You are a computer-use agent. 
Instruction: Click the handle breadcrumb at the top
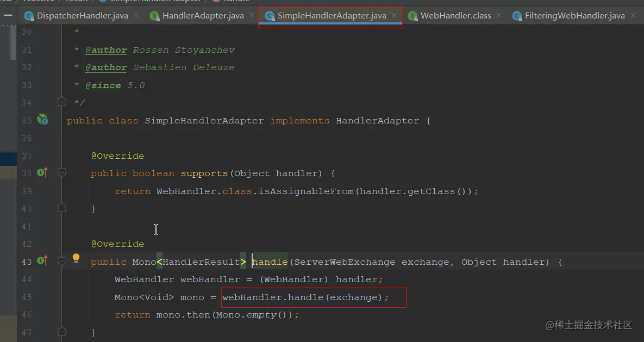236,1
